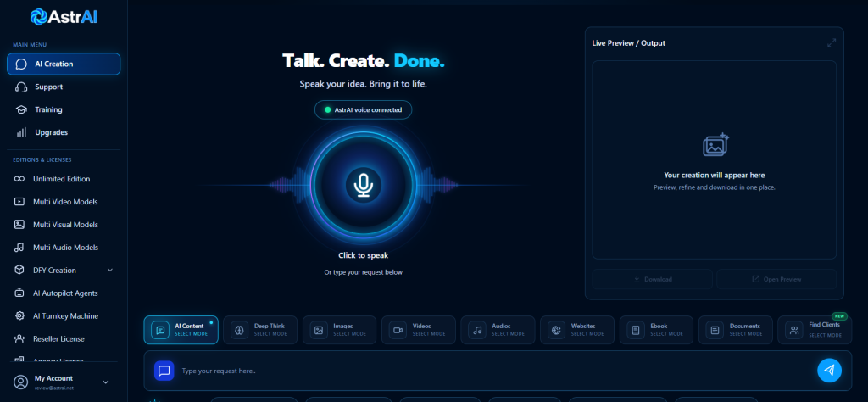Screen dimensions: 868x402
Task: Send the request with the paper plane button
Action: coord(829,371)
